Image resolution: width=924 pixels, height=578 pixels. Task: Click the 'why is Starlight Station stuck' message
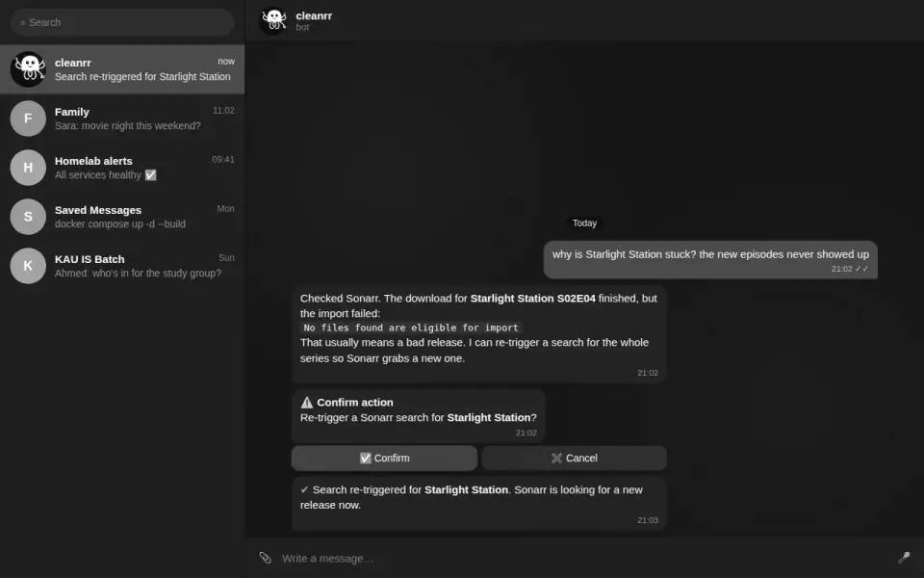click(710, 259)
